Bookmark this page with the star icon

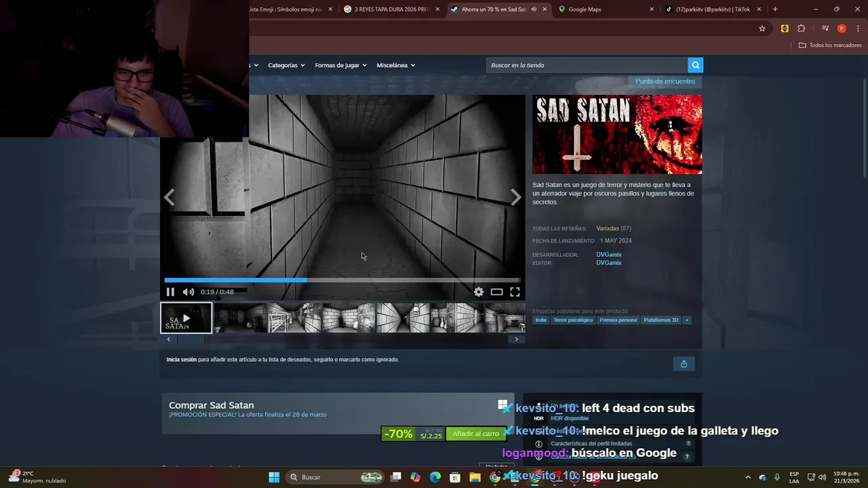click(x=762, y=28)
